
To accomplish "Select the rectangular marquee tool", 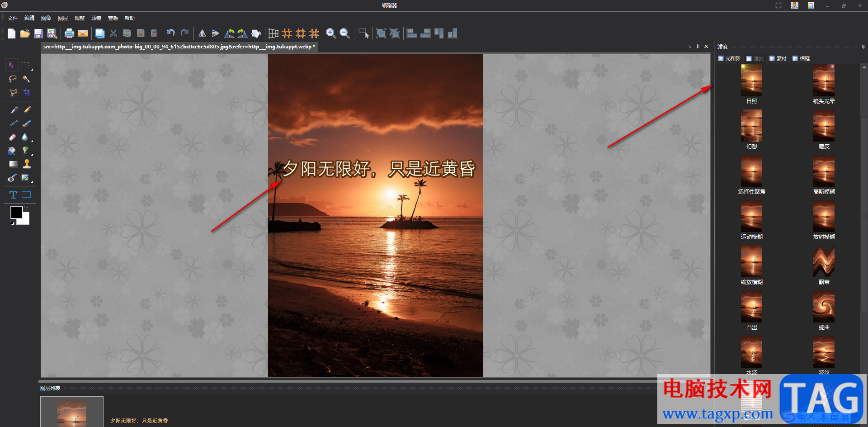I will pyautogui.click(x=25, y=65).
